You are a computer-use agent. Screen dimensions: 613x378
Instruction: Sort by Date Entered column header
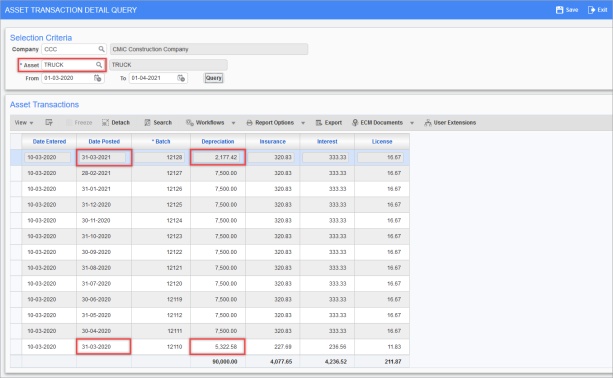click(x=49, y=142)
